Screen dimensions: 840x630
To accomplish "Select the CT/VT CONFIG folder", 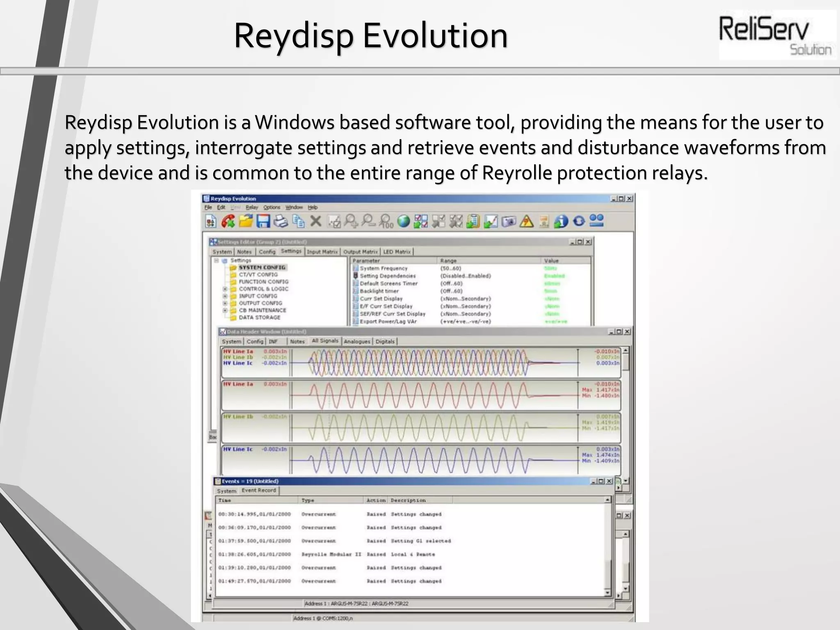I will pyautogui.click(x=258, y=275).
